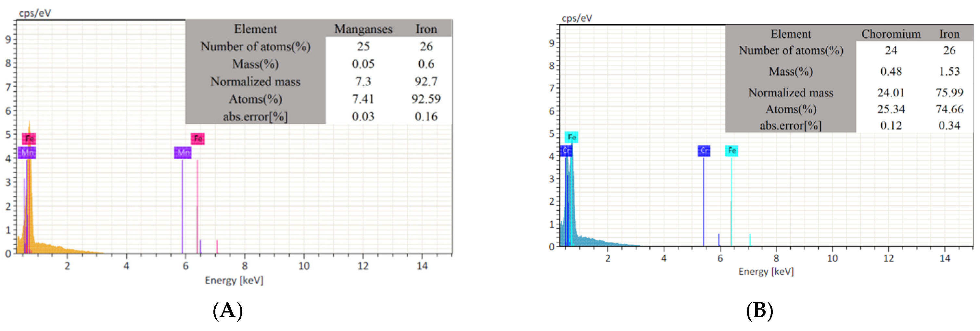Screen dimensions: 980x331
Task: Select the 'Iron' header in chart A's table
Action: [x=426, y=29]
